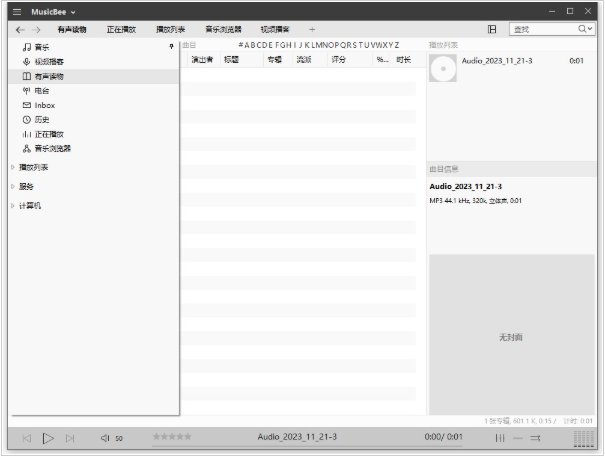Seek using the playback progress bar
This screenshot has height=457, width=605.
(x=307, y=446)
